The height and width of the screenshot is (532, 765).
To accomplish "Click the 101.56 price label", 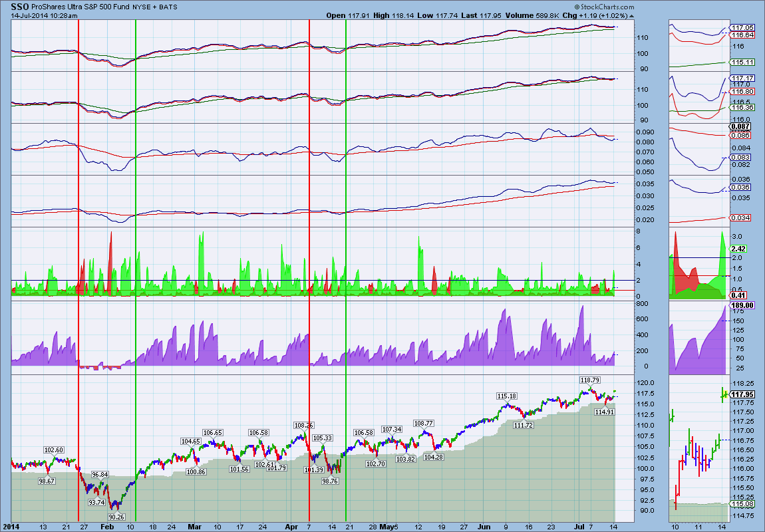I will [x=239, y=469].
